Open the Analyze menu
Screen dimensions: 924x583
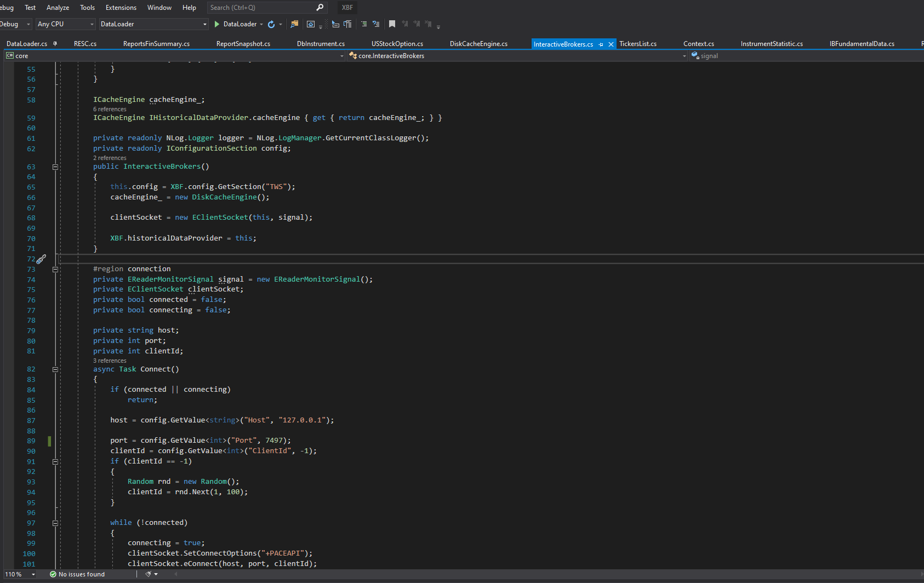pos(58,8)
